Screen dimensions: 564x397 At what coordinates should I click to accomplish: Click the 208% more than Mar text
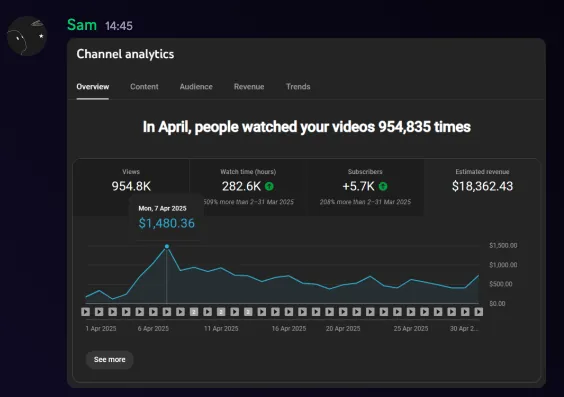[x=365, y=202]
